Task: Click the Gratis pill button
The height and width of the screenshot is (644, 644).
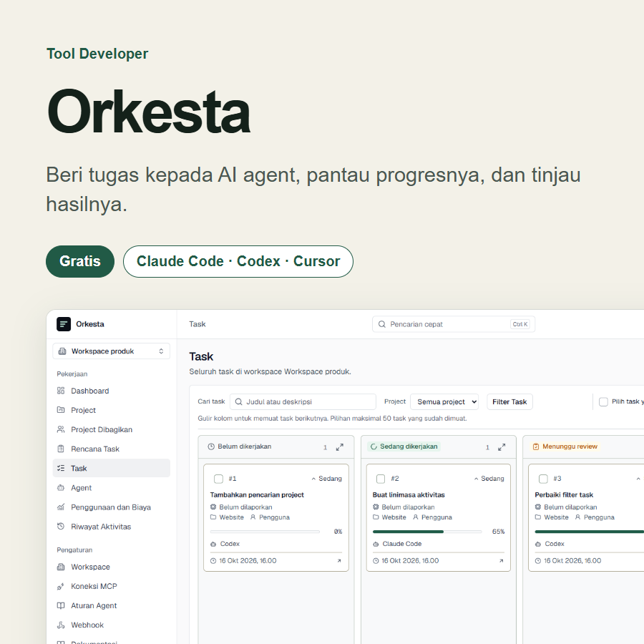Action: pos(80,261)
